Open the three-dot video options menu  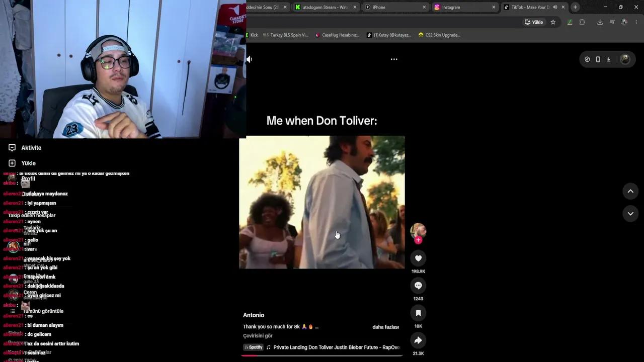[x=394, y=59]
